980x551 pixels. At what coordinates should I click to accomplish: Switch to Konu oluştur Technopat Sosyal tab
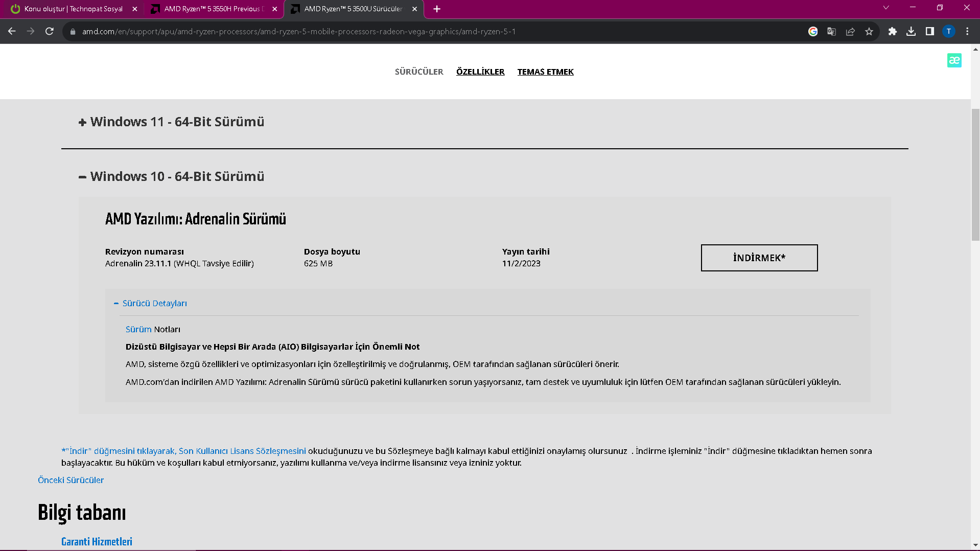tap(74, 9)
